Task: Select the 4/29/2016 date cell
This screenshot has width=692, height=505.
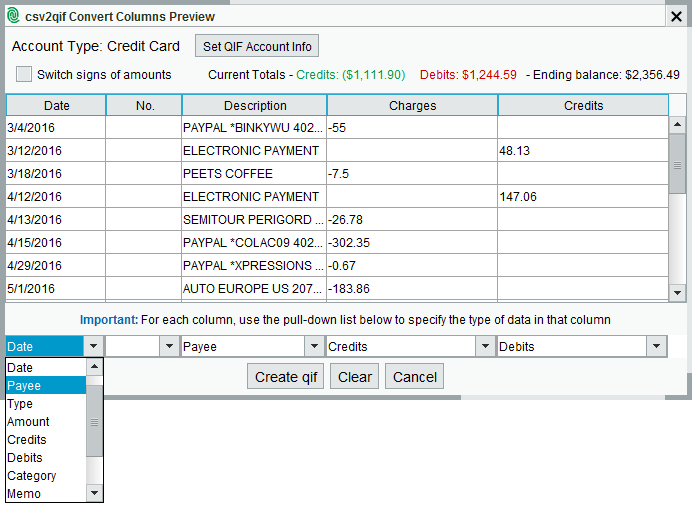Action: tap(56, 265)
